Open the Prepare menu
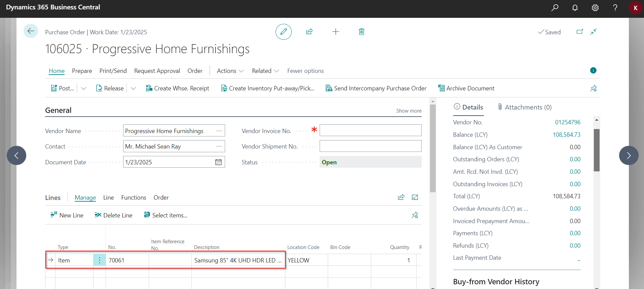 [x=82, y=71]
